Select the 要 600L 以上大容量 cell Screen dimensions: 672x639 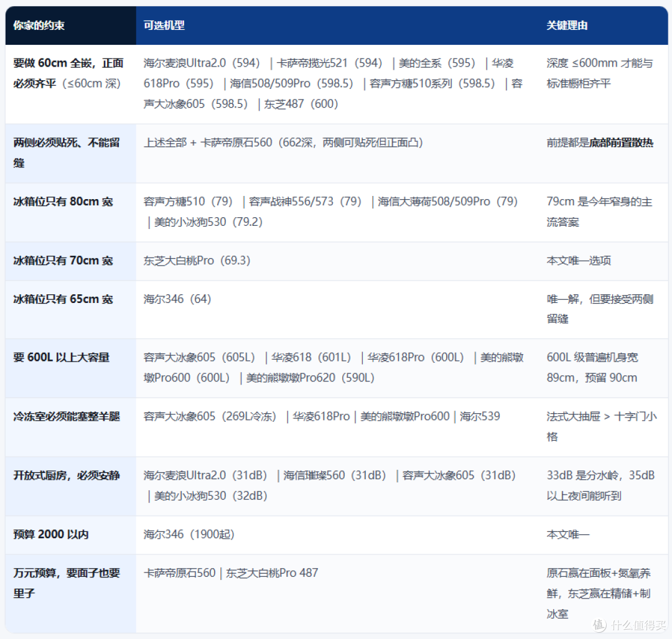point(71,368)
